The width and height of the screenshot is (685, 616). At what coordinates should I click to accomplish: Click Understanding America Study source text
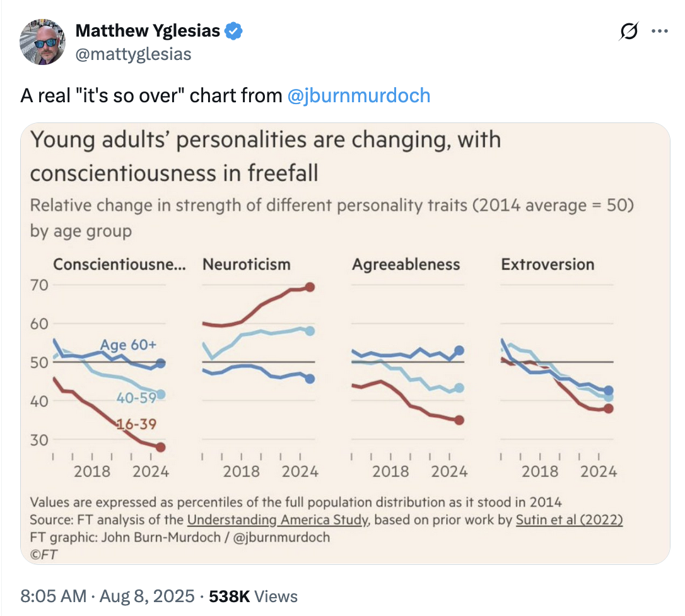click(279, 520)
